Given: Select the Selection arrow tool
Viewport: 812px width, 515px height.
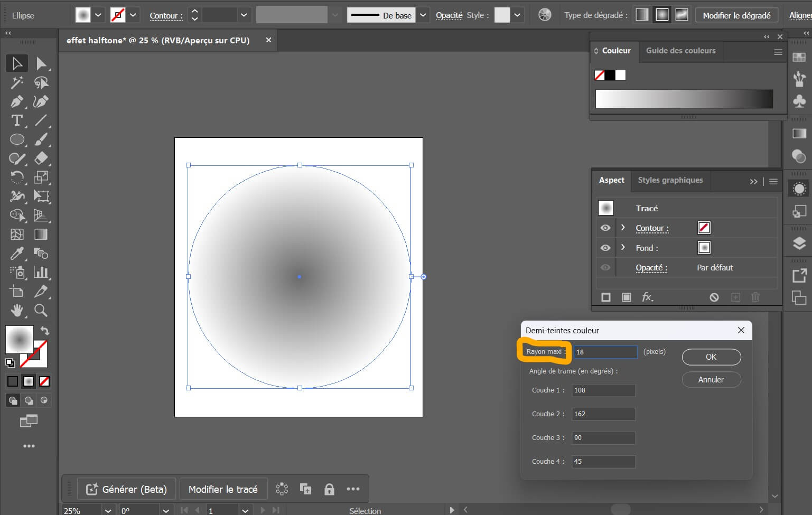Looking at the screenshot, I should click(17, 63).
